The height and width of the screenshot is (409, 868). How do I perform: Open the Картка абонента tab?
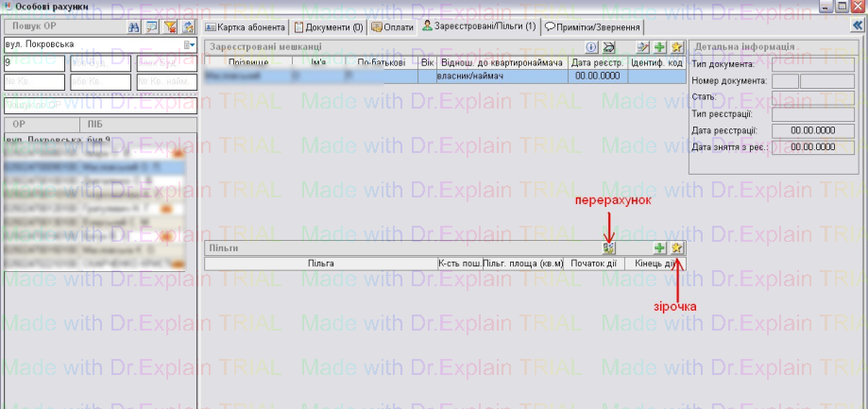[246, 27]
